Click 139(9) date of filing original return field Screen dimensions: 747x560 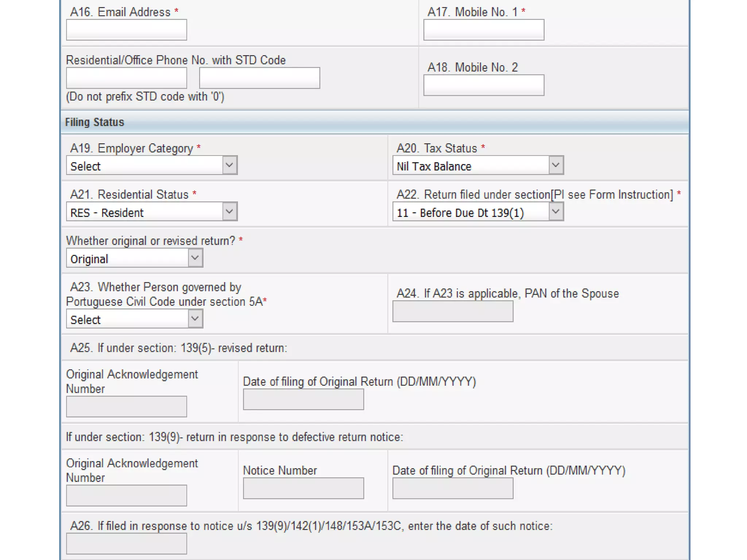click(x=452, y=488)
